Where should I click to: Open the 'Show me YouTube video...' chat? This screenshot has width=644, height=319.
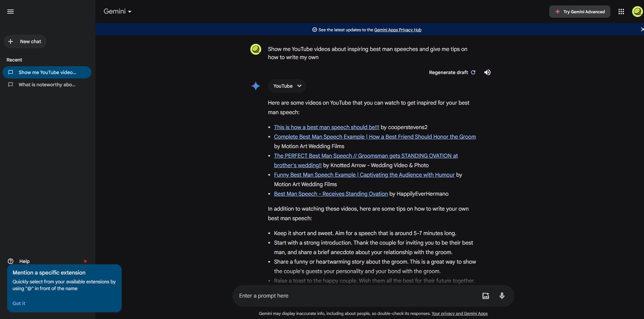click(x=47, y=72)
